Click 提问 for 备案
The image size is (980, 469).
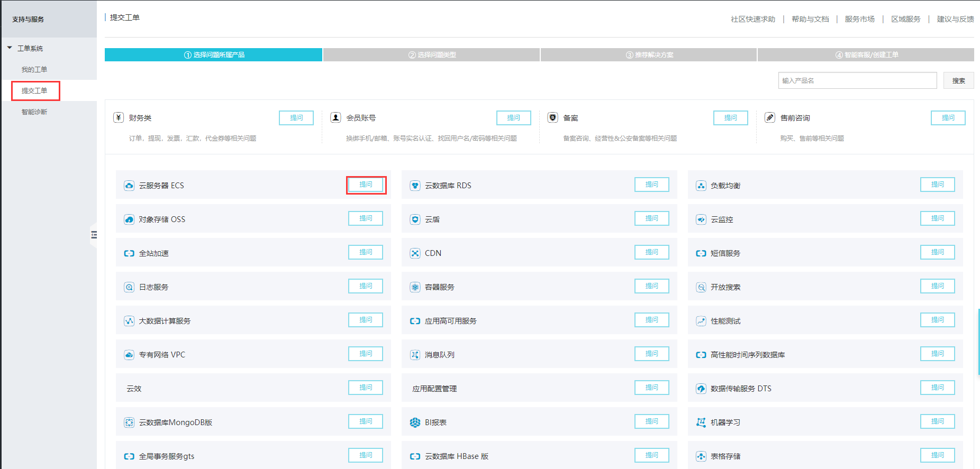(x=731, y=118)
